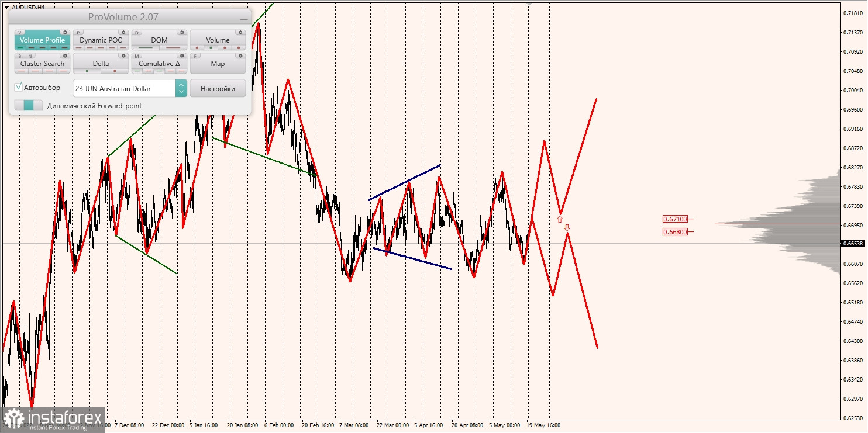Open Volume Profile gear settings

tap(65, 33)
